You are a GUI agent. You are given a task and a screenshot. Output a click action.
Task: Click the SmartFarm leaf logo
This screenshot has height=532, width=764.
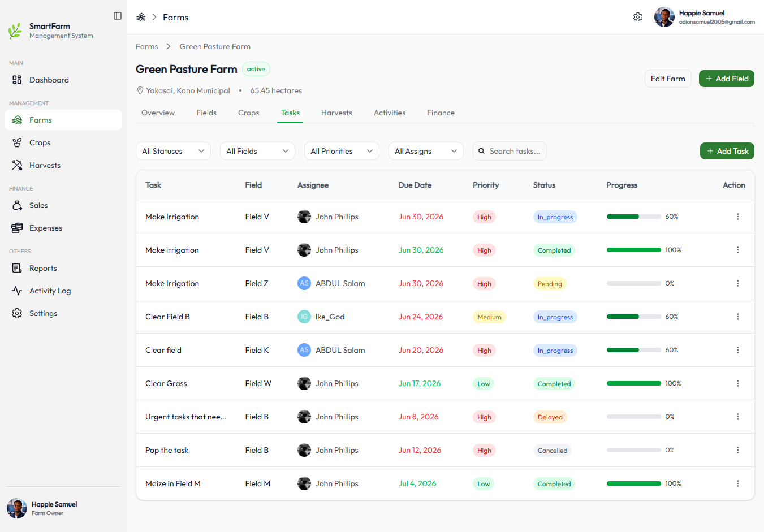(x=15, y=31)
